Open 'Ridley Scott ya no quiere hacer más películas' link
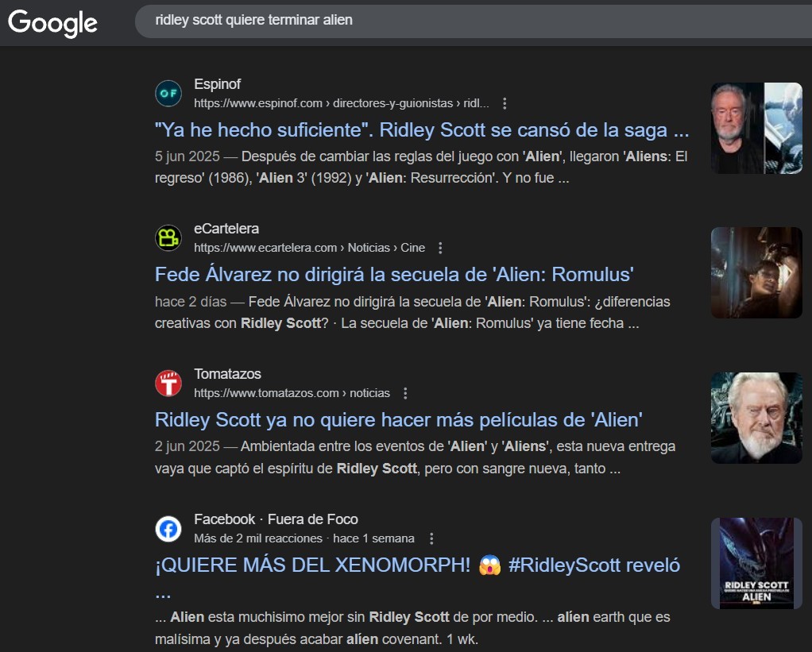Screen dimensions: 812x652 point(398,419)
